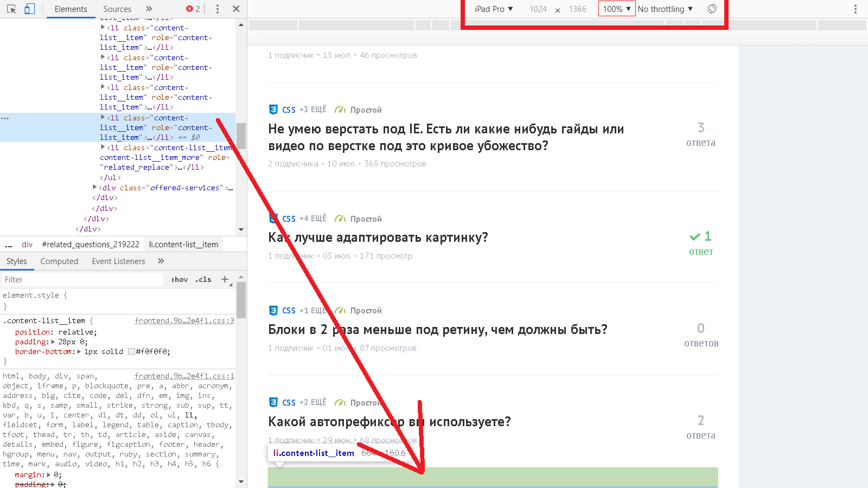Click '+2 ЕЩЁ' tags link

313,402
